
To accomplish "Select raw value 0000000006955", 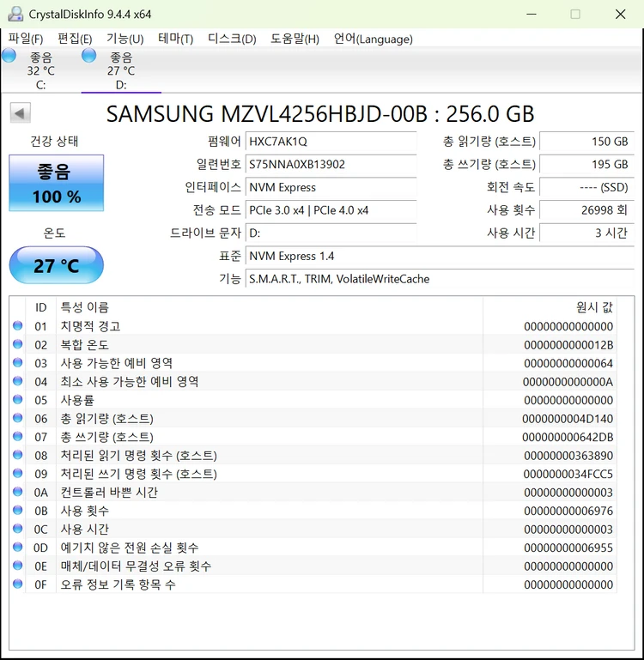I will click(x=568, y=548).
